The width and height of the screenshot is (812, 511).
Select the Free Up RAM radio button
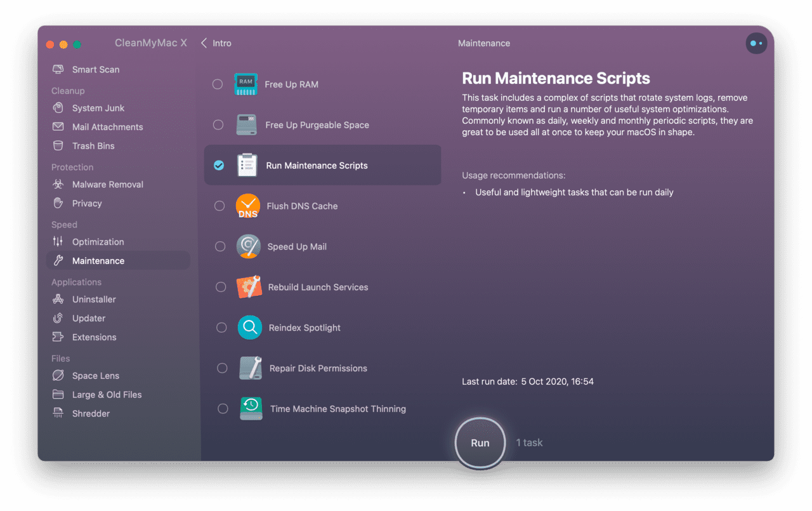[218, 84]
